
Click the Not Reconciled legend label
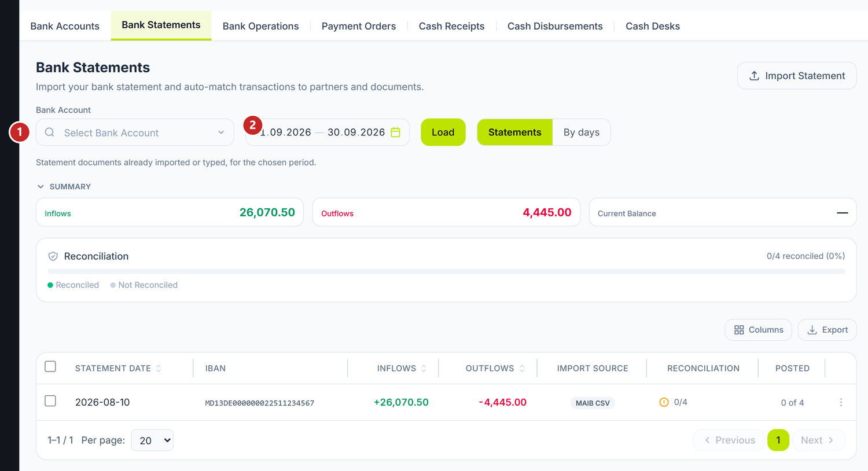click(x=148, y=285)
